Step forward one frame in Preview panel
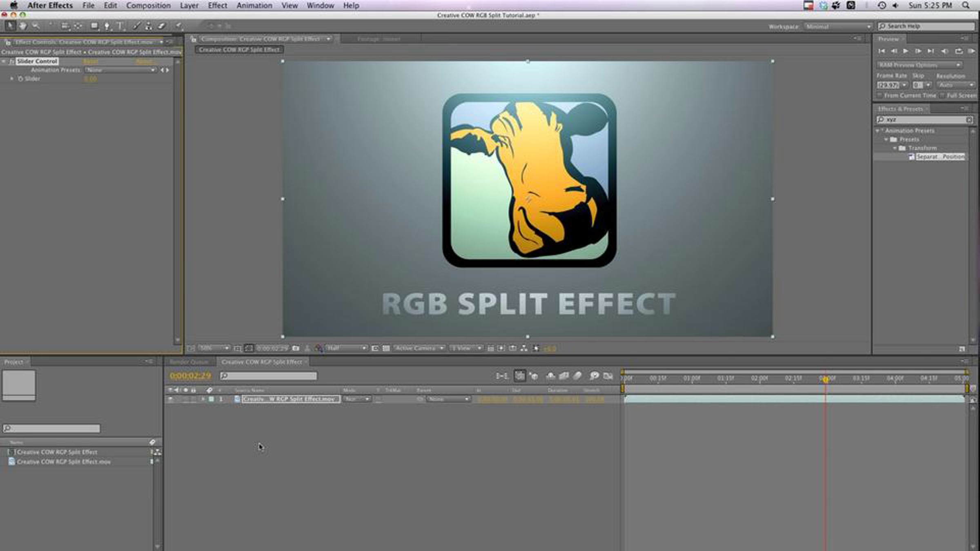Image resolution: width=980 pixels, height=551 pixels. click(918, 51)
